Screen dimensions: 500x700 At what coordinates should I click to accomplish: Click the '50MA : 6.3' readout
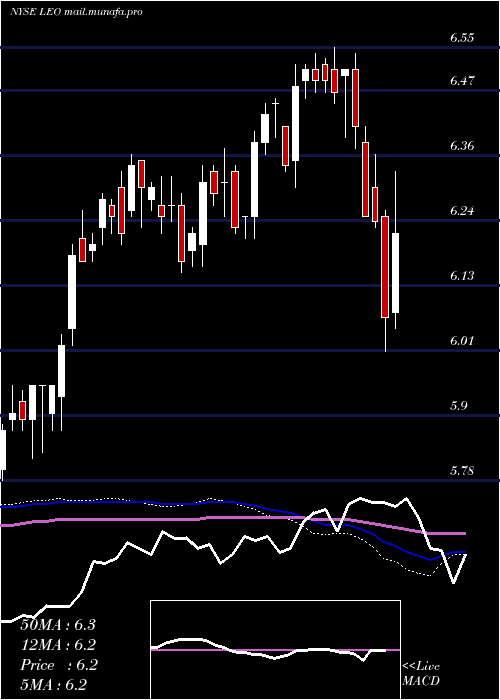58,625
